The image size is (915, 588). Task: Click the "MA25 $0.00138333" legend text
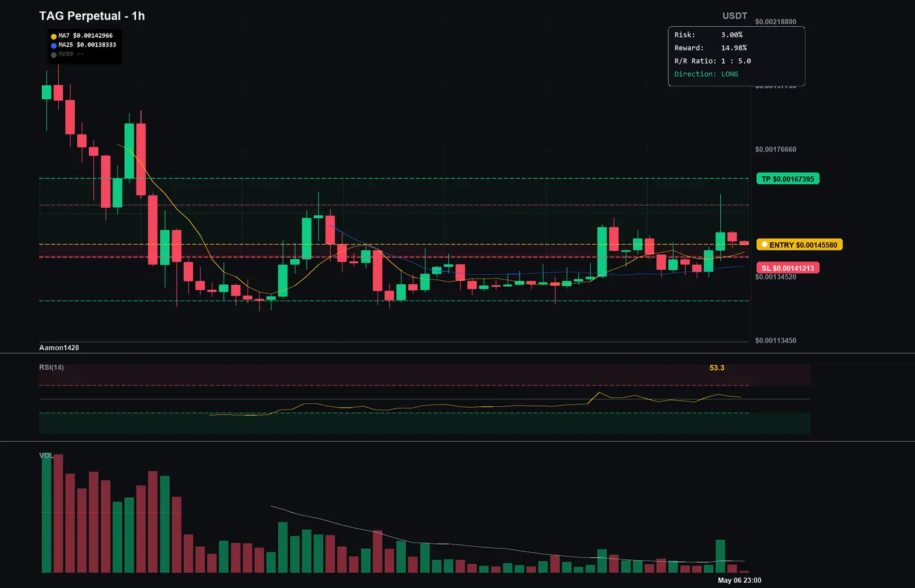click(88, 45)
